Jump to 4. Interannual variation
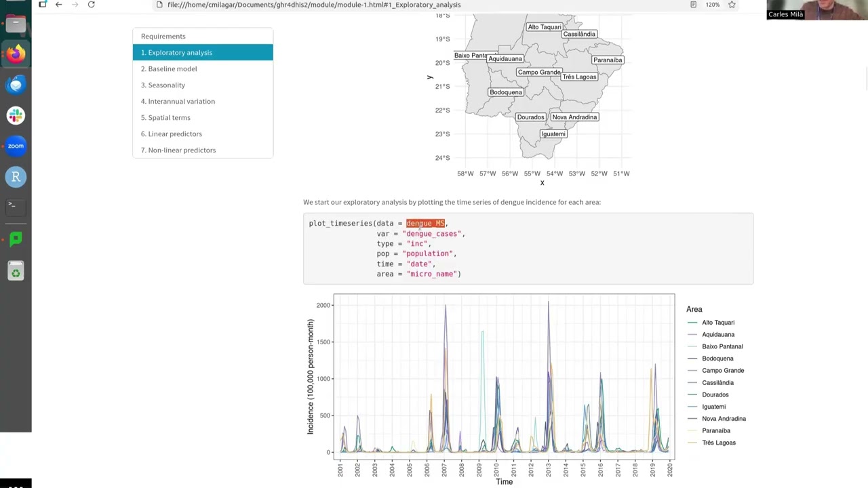868x488 pixels. point(203,101)
